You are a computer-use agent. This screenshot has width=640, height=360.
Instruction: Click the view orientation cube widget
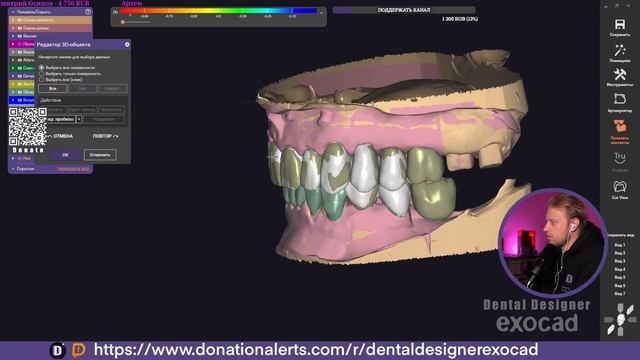[x=620, y=319]
